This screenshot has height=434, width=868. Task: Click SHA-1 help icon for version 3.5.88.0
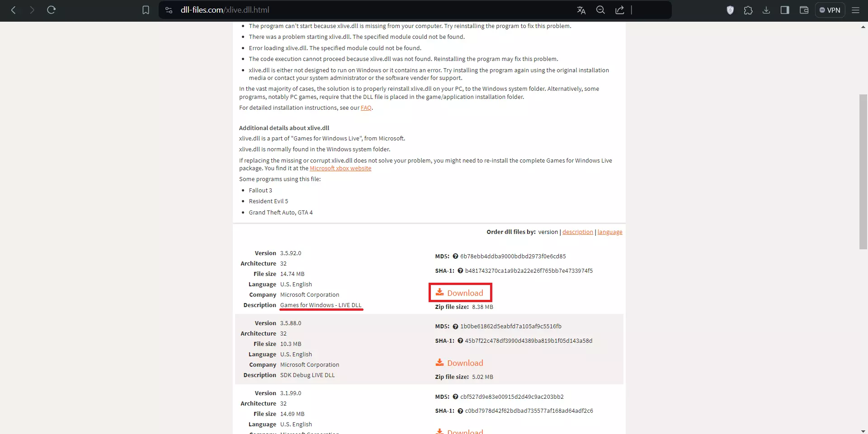(460, 341)
